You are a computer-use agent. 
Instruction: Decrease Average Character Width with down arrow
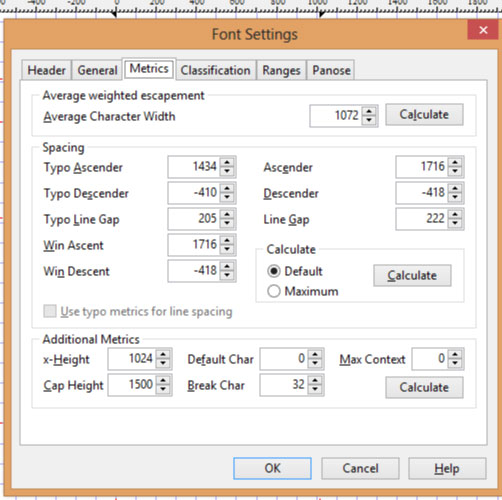(369, 120)
